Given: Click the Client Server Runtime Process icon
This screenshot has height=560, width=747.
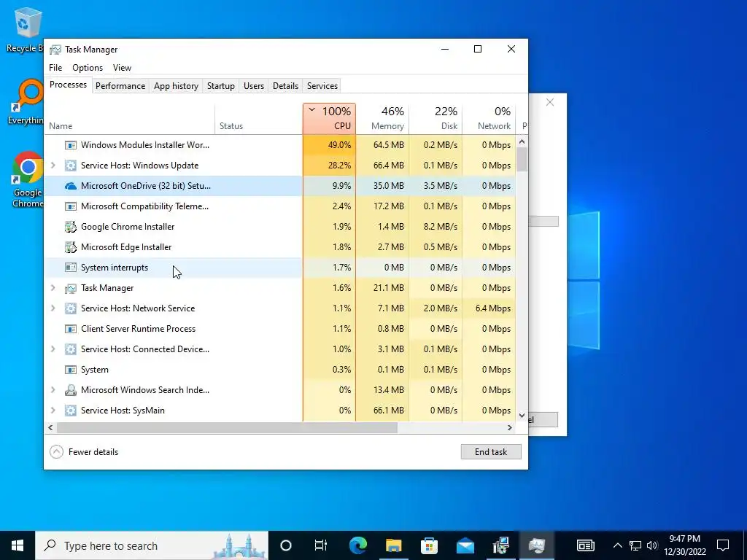Looking at the screenshot, I should (71, 329).
